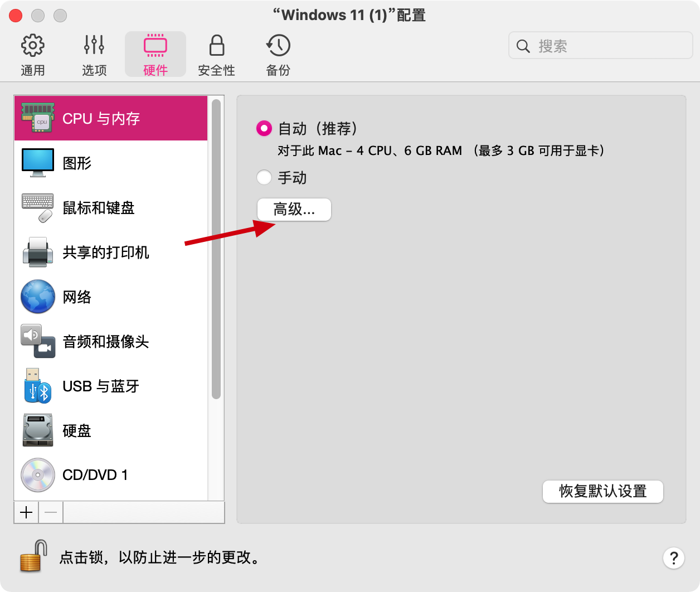Viewport: 700px width, 592px height.
Task: Click 恢复默认设置 button
Action: pos(603,491)
